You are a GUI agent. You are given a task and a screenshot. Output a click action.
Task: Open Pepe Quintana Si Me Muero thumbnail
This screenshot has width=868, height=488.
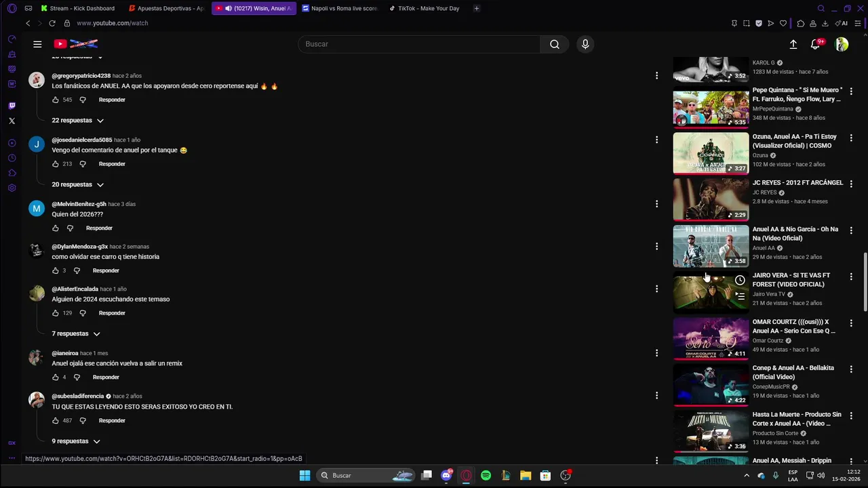(711, 107)
